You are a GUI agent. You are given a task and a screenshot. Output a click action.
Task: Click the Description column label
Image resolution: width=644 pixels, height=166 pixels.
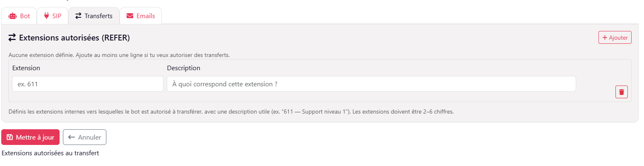183,68
